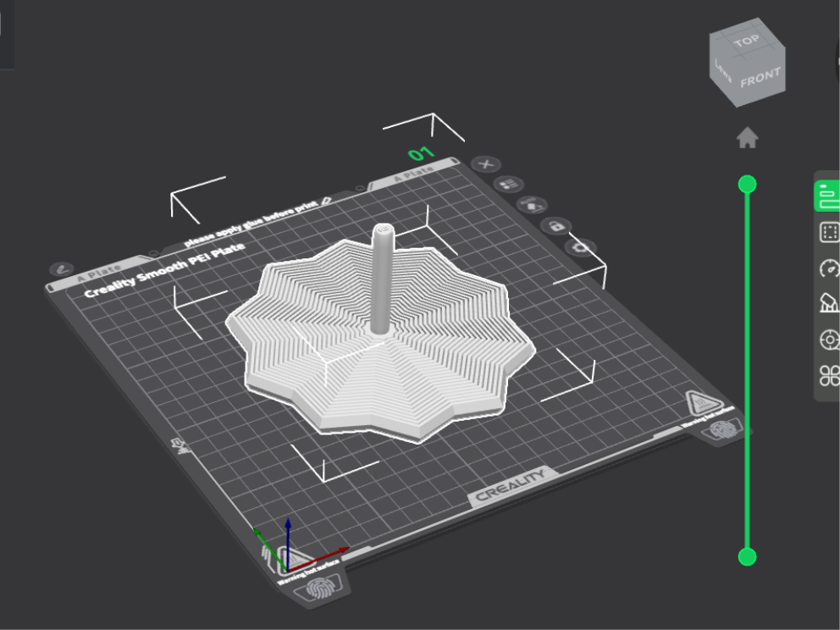Open the plate object list icon
The width and height of the screenshot is (840, 630).
(x=508, y=185)
